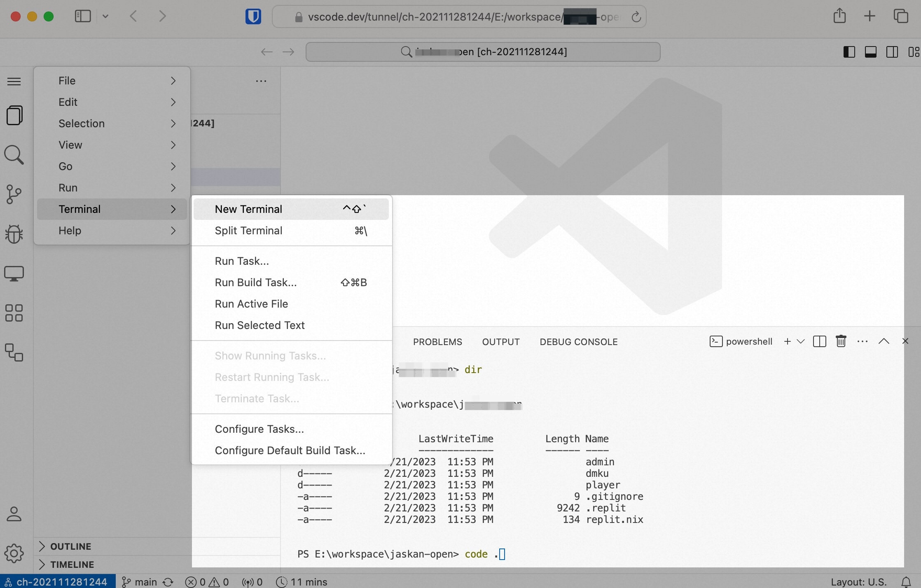Click the Search magnifier in activity bar

click(14, 155)
